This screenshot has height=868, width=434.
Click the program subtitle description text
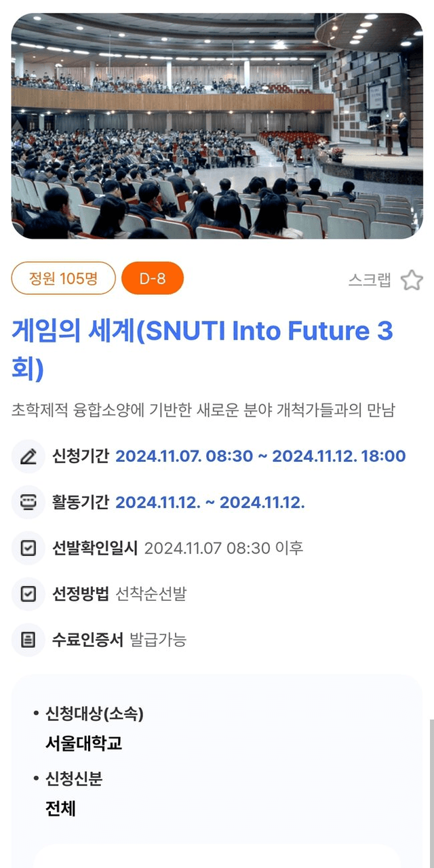(x=203, y=410)
